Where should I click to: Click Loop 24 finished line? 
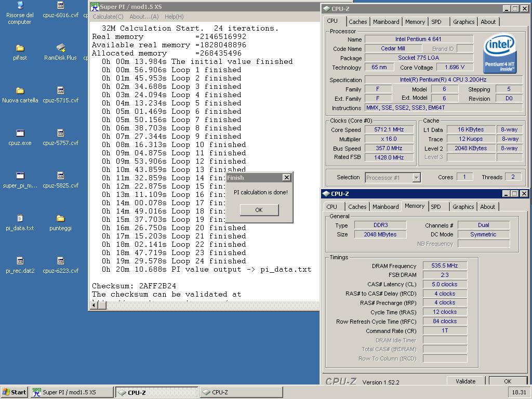pos(174,261)
